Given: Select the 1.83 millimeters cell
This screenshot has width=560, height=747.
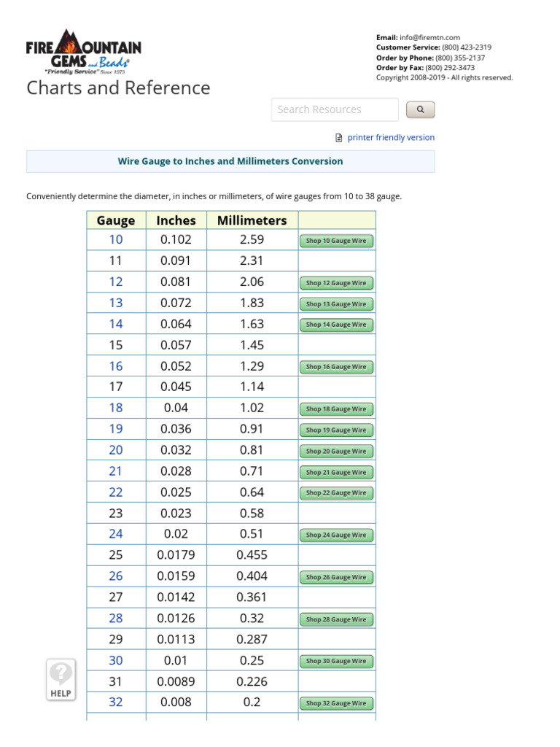Looking at the screenshot, I should [x=252, y=303].
